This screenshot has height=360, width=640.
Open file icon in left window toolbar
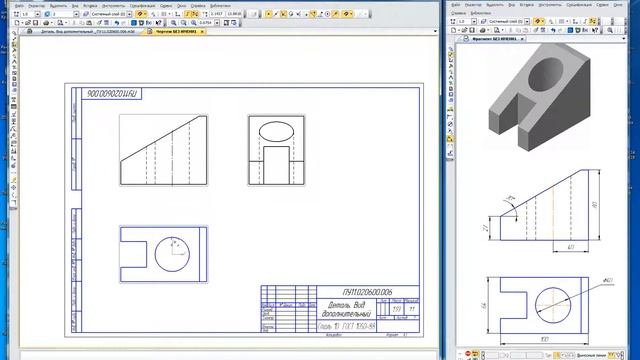coord(28,23)
